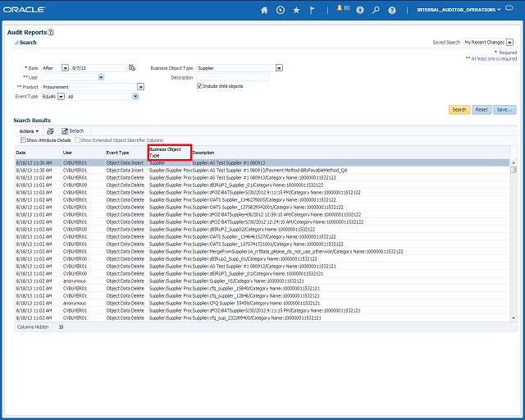Screen dimensions: 525x420
Task: Click the Reset button
Action: point(482,110)
